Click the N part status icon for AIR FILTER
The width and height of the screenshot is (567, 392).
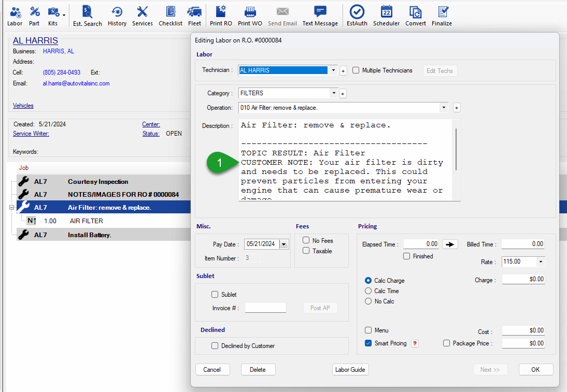[32, 221]
